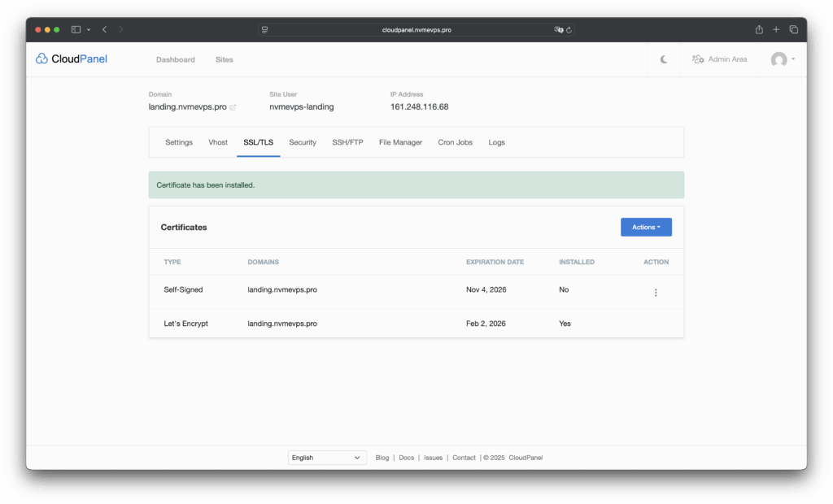Image resolution: width=833 pixels, height=504 pixels.
Task: Click the Safari address bar
Action: (416, 29)
